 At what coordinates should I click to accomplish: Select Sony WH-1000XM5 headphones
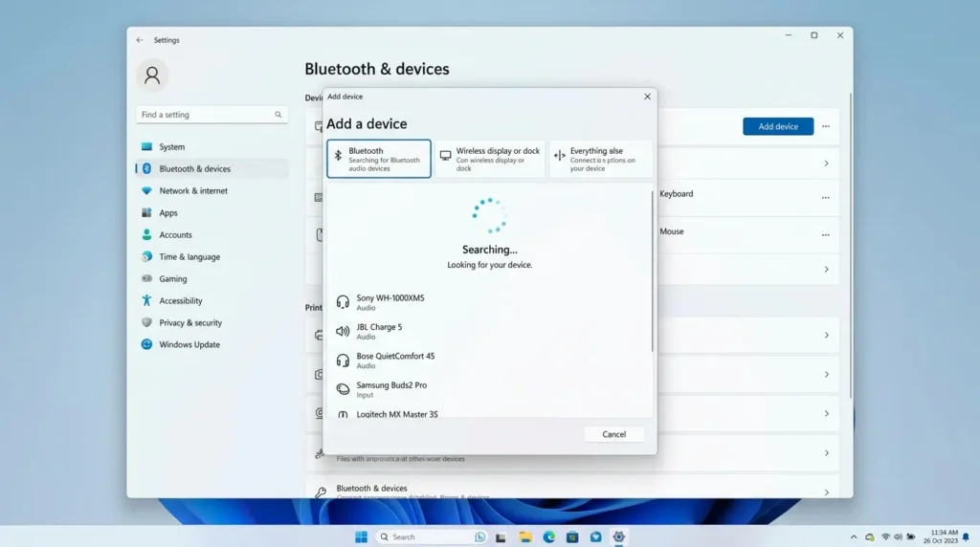(491, 302)
